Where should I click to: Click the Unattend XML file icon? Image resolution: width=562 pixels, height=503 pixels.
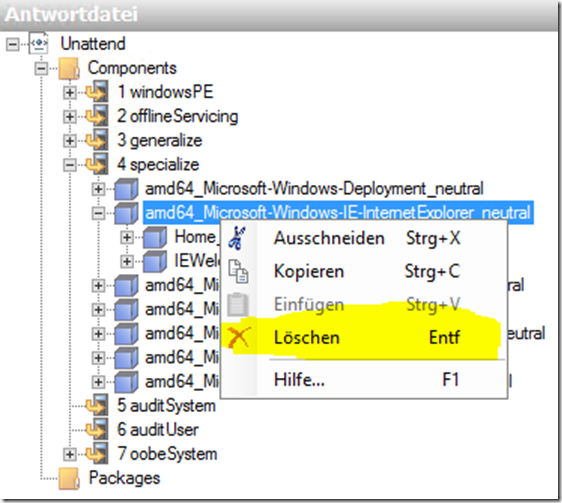pos(39,44)
